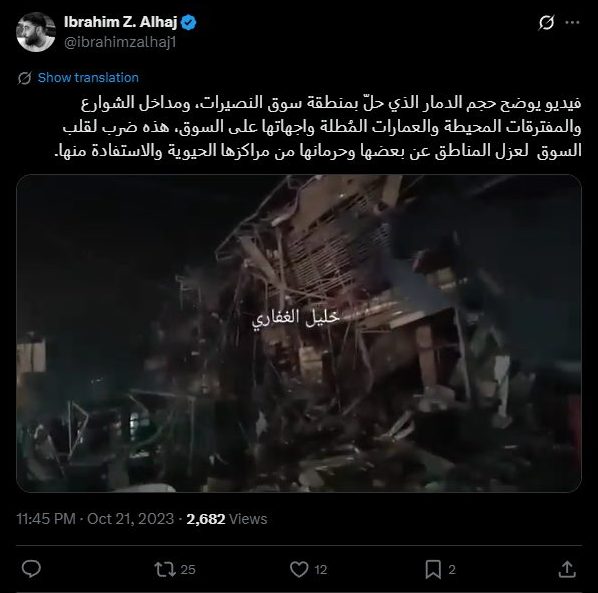Like the post with the heart icon
This screenshot has width=598, height=593.
coord(299,569)
